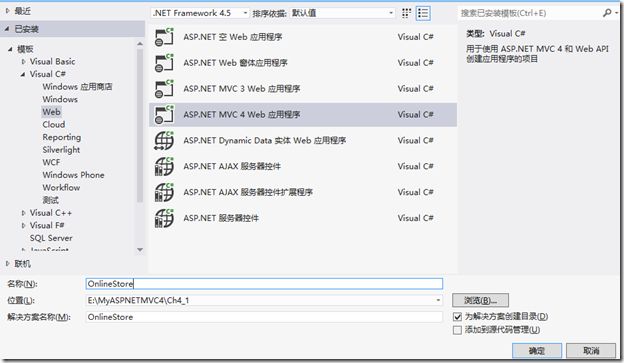This screenshot has width=624, height=363.
Task: Click the 浏览(B)... button
Action: pos(480,301)
